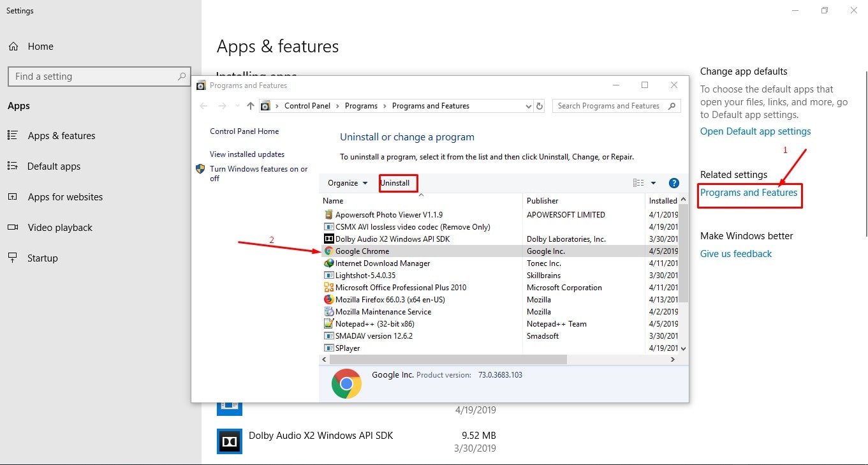Click the Control Panel breadcrumb segment

click(x=307, y=106)
